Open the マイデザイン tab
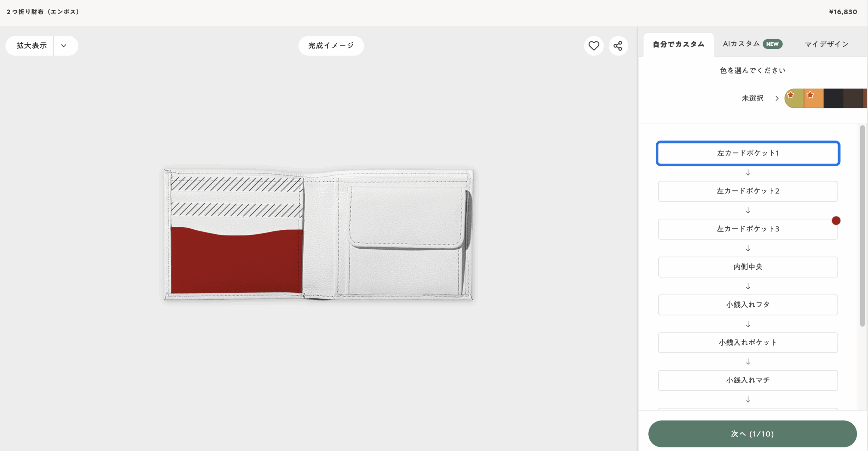The width and height of the screenshot is (868, 451). 827,44
